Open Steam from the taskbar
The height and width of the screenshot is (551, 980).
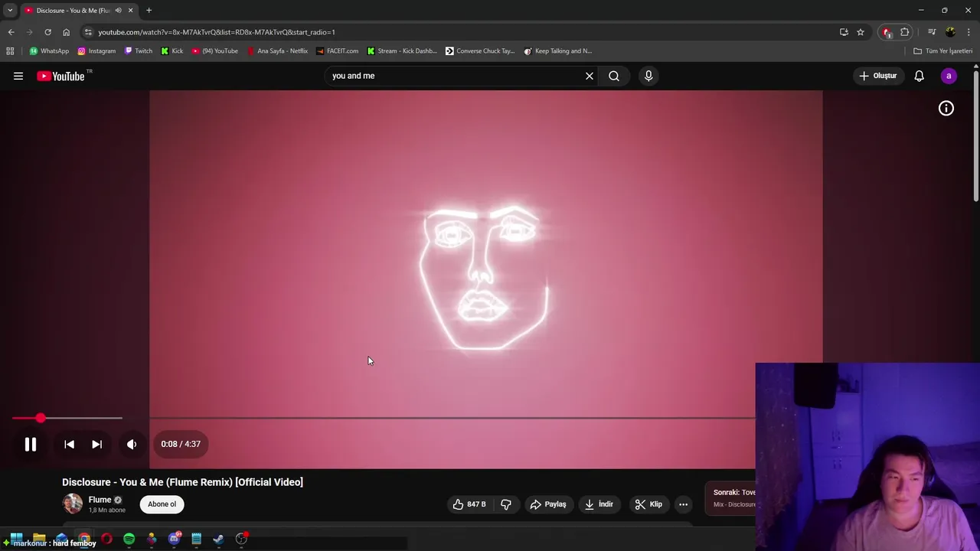pyautogui.click(x=218, y=539)
